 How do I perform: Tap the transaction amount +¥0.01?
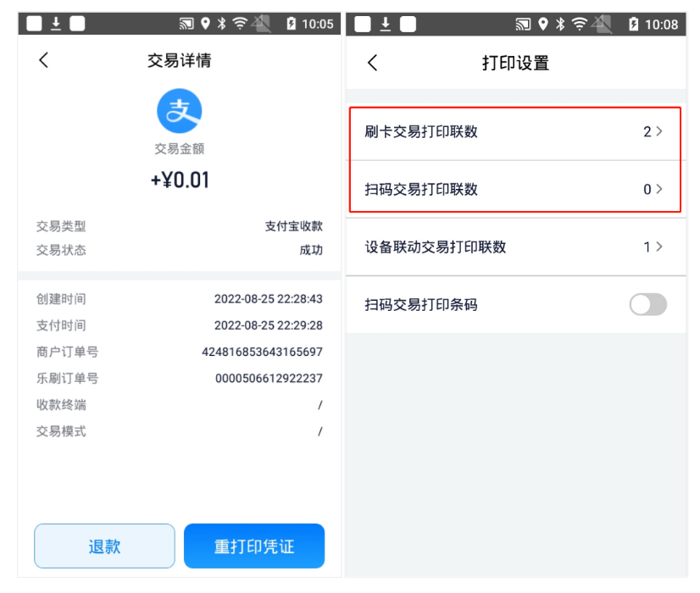coord(180,180)
